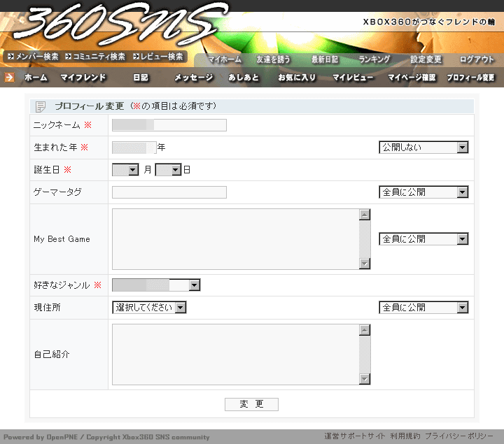Open the birthday month dropdown
Image resolution: width=504 pixels, height=444 pixels.
125,170
